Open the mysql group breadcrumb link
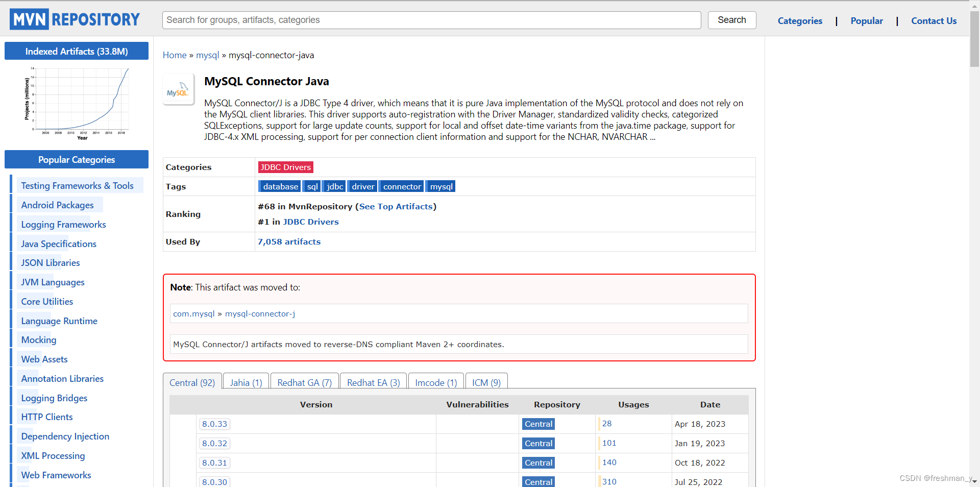This screenshot has height=487, width=980. pyautogui.click(x=207, y=55)
